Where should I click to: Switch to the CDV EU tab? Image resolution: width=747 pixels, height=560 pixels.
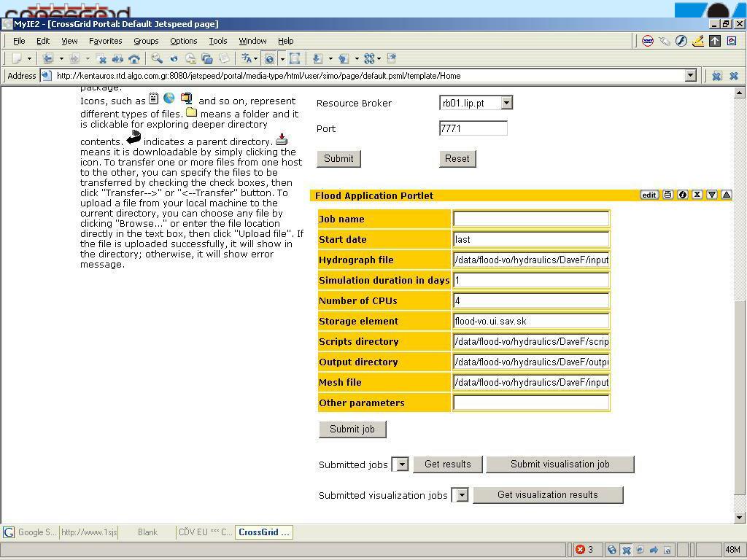[205, 532]
